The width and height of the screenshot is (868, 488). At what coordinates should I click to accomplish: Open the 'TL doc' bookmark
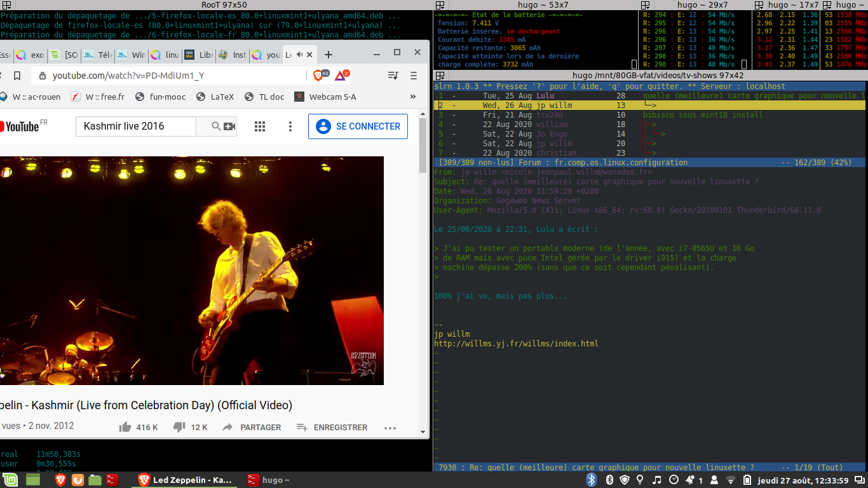(265, 97)
